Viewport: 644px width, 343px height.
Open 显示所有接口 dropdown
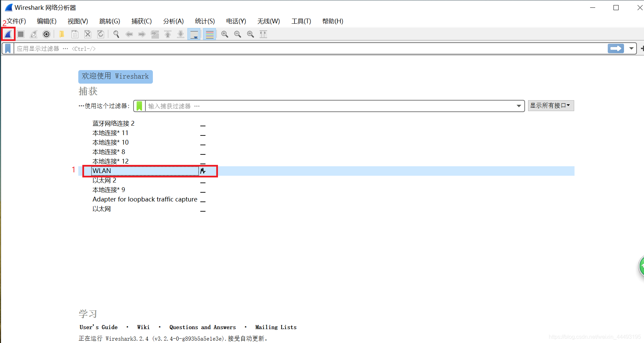[551, 106]
